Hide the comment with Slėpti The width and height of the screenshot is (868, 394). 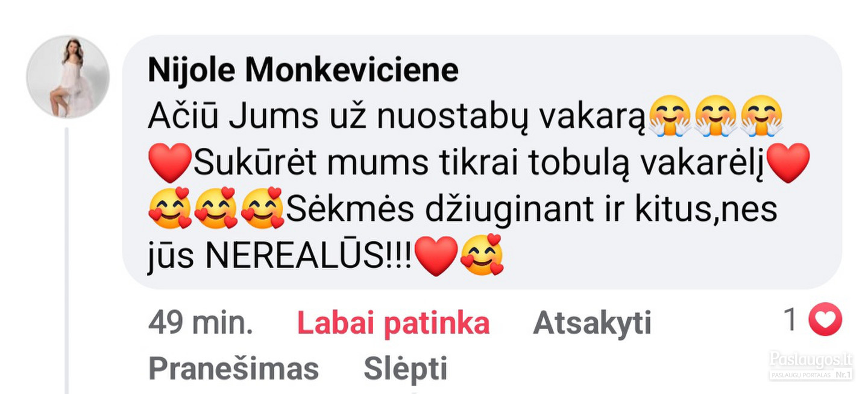(x=406, y=368)
